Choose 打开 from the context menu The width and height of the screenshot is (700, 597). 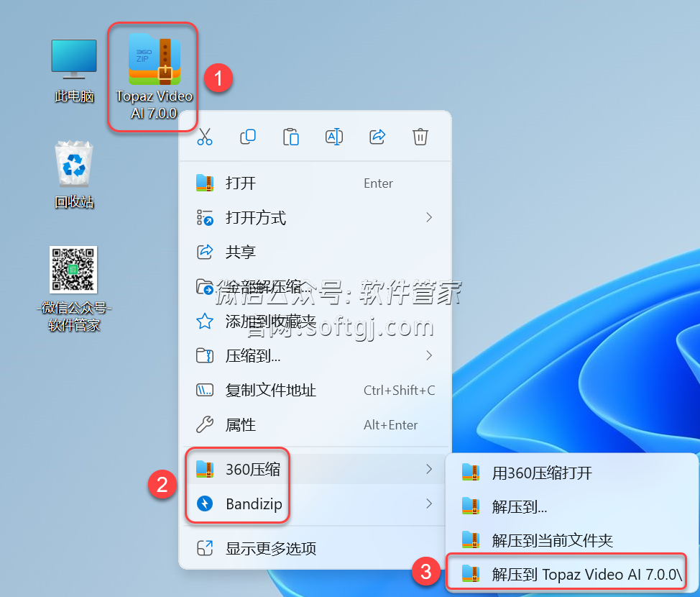tap(316, 183)
